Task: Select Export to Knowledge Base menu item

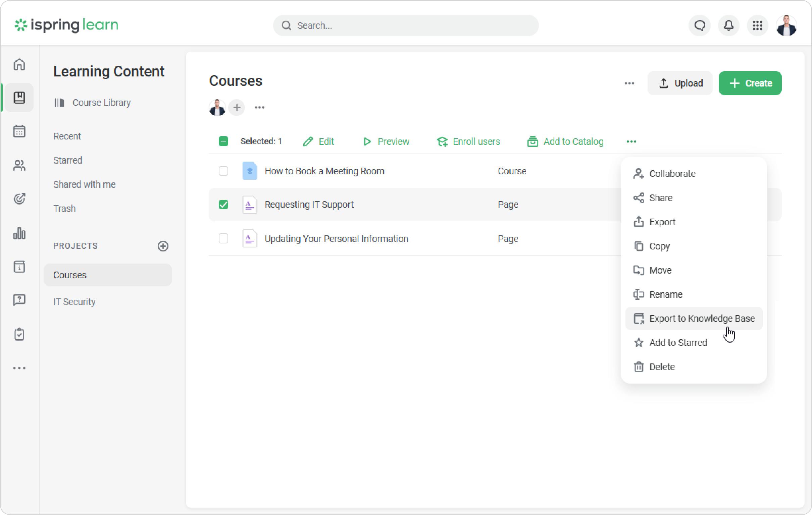Action: [x=701, y=319]
